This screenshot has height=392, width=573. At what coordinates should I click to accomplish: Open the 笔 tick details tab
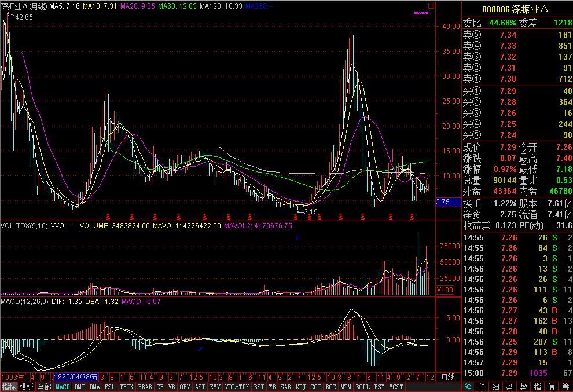[468, 387]
